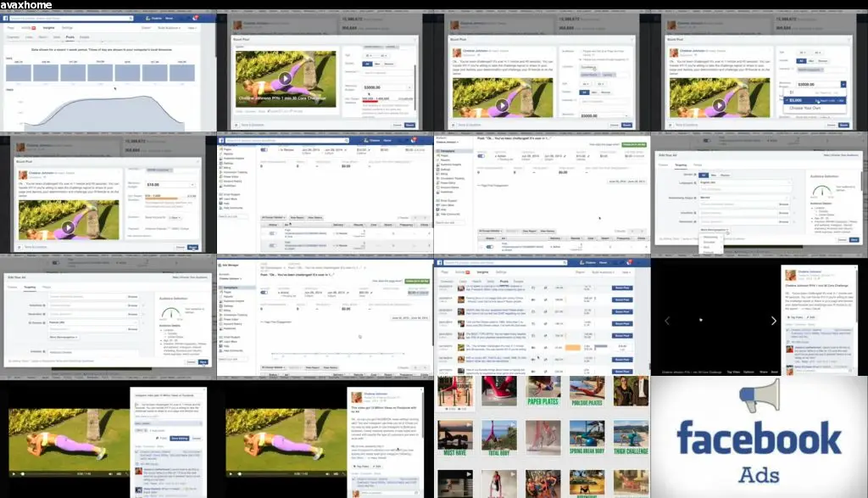The image size is (868, 498).
Task: Toggle campaign switch in second-row second frame
Action: (x=264, y=150)
